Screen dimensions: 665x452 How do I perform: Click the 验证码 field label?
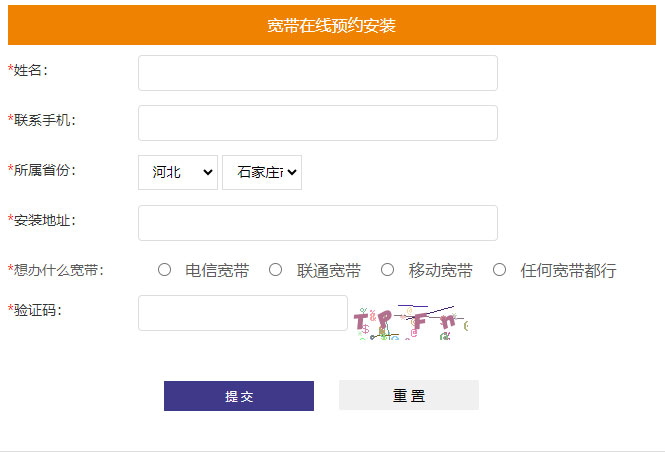point(37,310)
